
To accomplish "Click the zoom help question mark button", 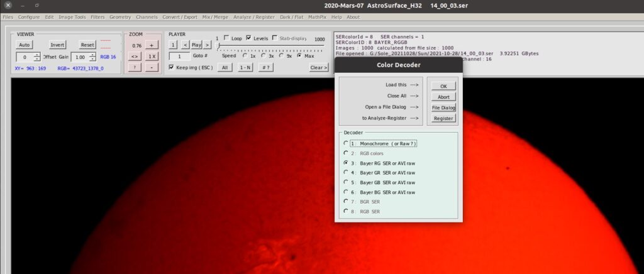I will (x=135, y=67).
